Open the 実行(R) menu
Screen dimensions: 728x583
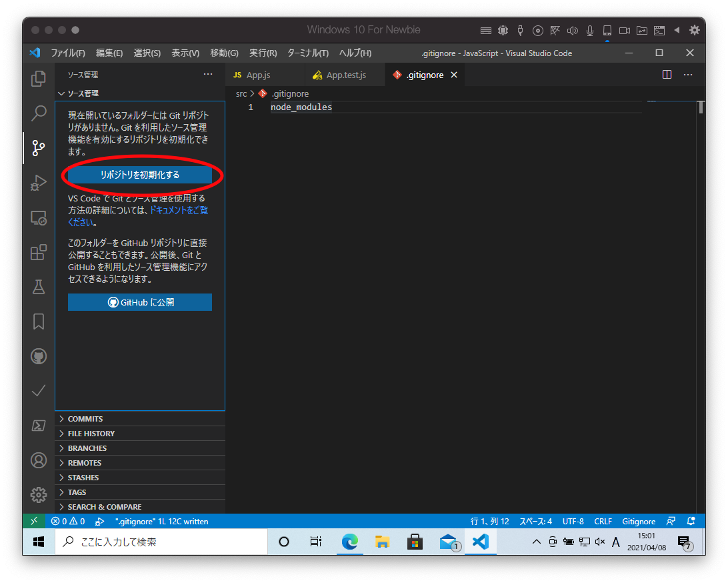pyautogui.click(x=263, y=53)
